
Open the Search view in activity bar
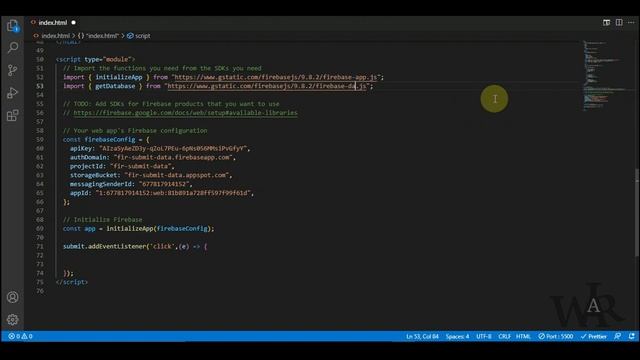click(13, 48)
